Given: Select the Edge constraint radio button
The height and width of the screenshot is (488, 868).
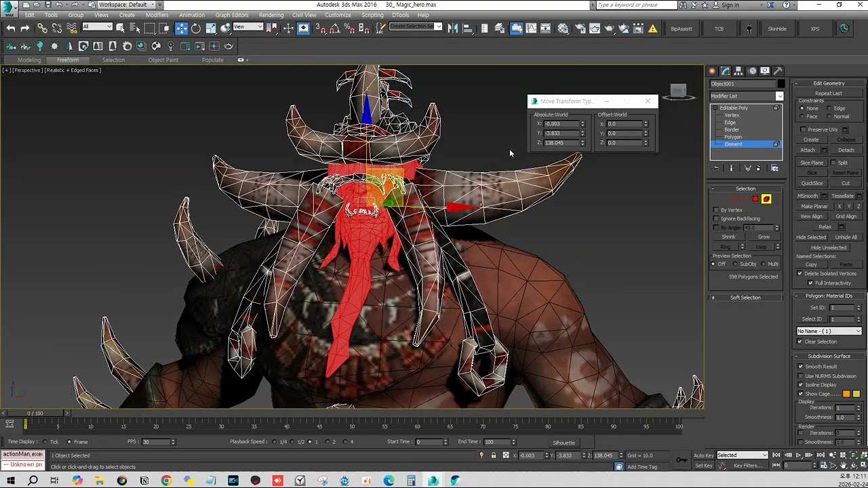Looking at the screenshot, I should coord(829,108).
